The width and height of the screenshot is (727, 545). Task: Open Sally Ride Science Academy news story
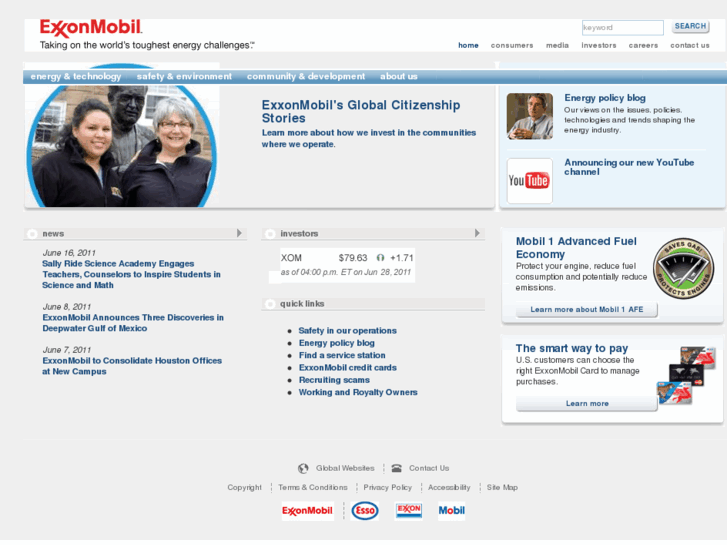(132, 275)
